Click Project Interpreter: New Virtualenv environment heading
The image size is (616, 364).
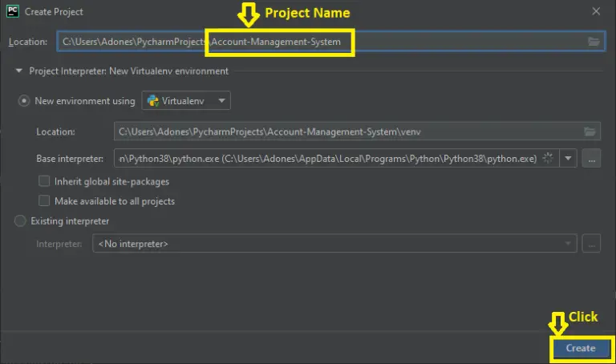[x=129, y=71]
